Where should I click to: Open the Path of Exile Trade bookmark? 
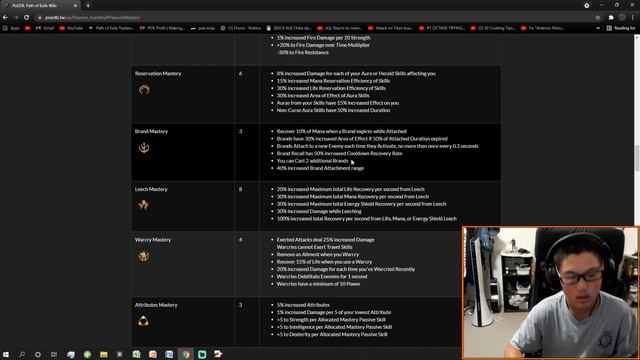(x=111, y=28)
